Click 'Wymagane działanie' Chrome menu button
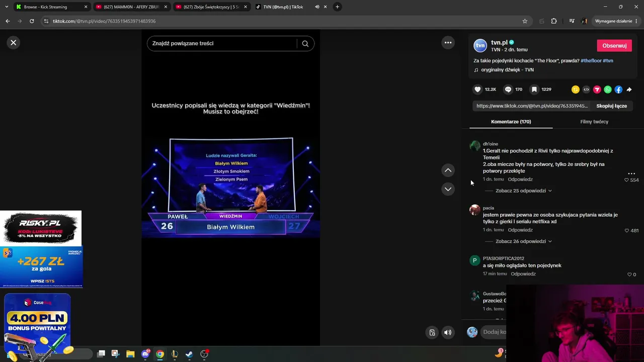This screenshot has width=644, height=362. (x=616, y=21)
